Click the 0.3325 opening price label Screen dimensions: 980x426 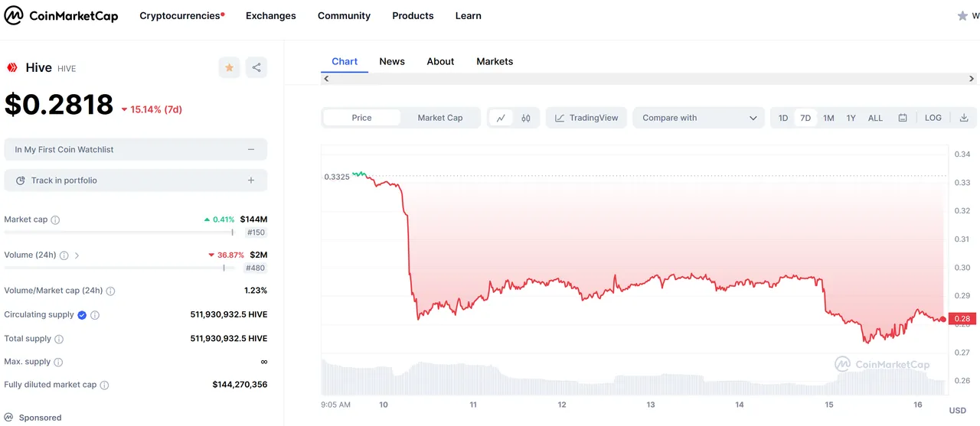(337, 177)
